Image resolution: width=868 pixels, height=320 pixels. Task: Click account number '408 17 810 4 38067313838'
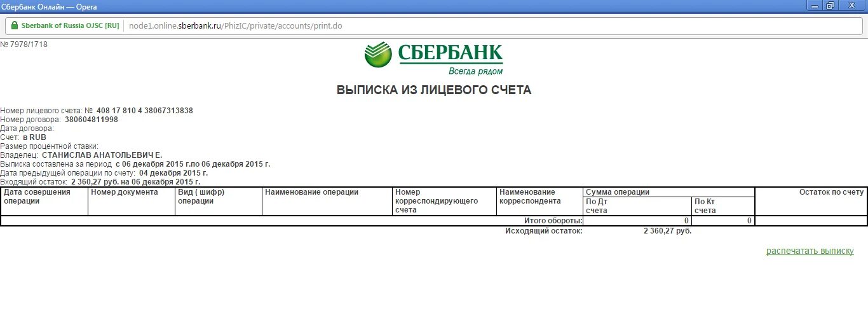coord(145,111)
